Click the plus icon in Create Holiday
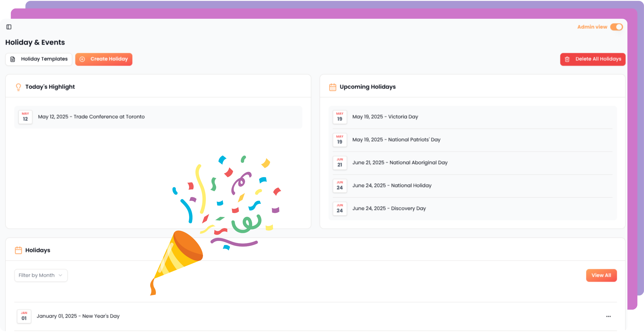The height and width of the screenshot is (332, 644). coord(82,59)
